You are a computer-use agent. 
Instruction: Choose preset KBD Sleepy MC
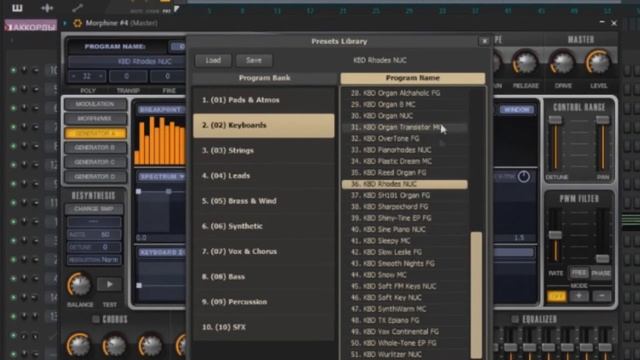[404, 241]
